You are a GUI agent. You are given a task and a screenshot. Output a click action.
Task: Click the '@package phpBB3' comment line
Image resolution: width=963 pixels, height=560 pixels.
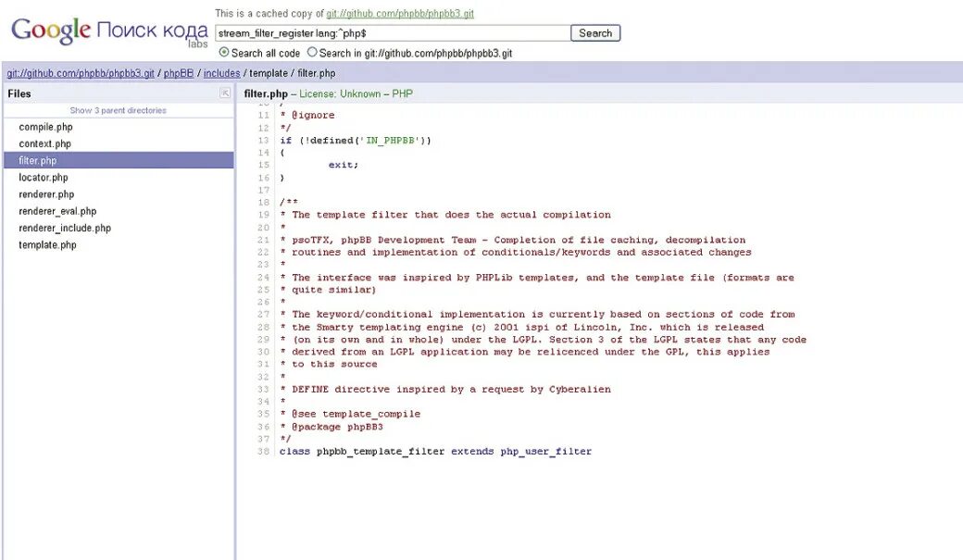click(331, 427)
